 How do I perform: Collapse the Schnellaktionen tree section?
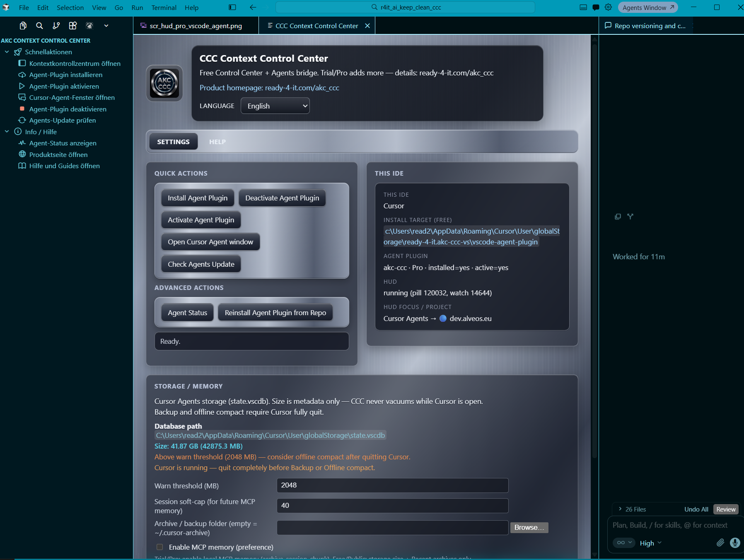7,52
